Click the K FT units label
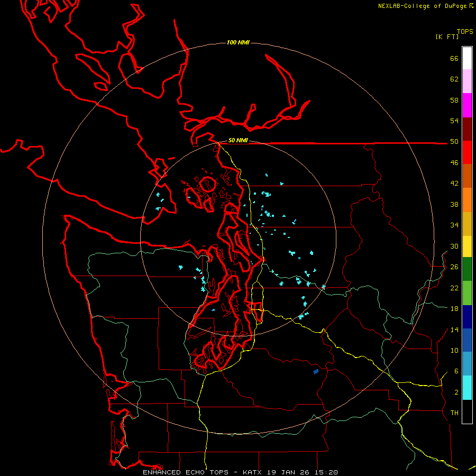 tap(447, 36)
